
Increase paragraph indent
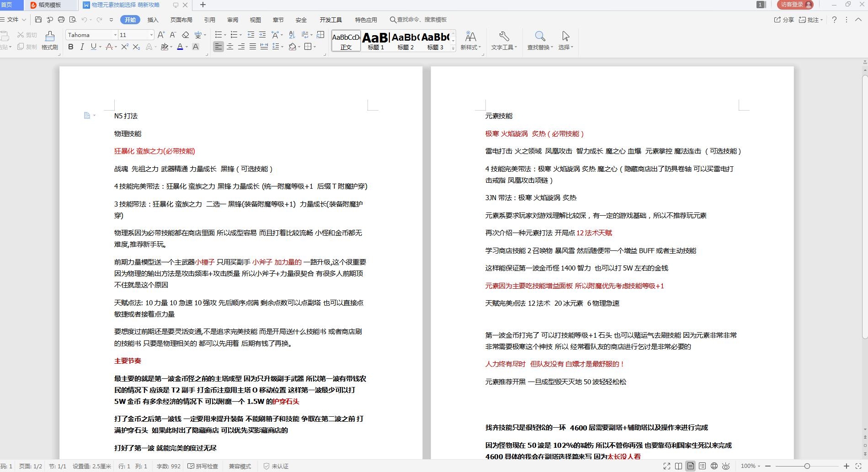(262, 35)
